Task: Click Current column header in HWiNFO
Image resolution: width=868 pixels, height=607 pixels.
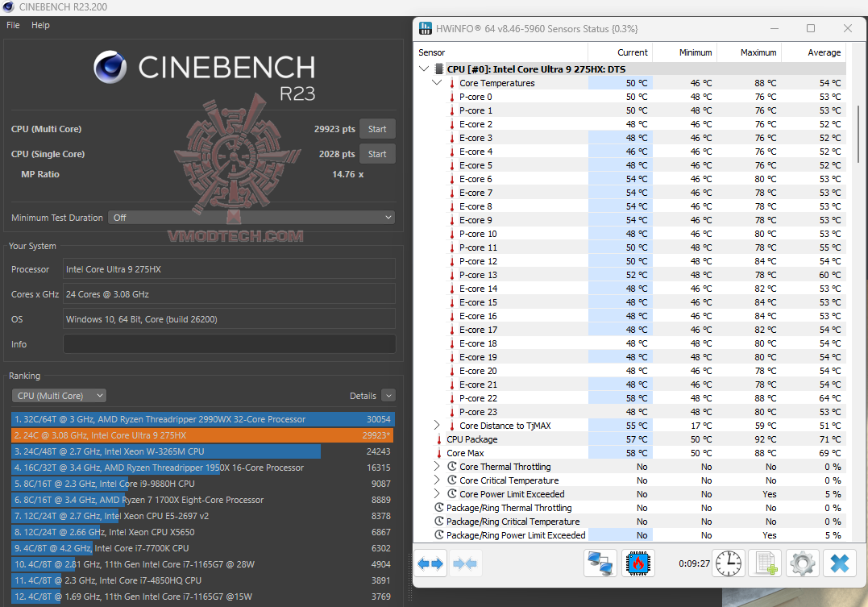Action: point(620,52)
